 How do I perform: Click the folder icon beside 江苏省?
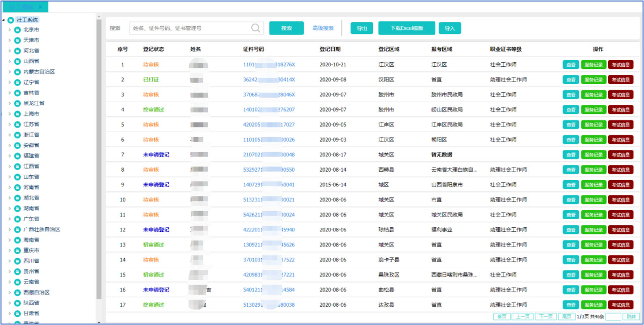(x=18, y=125)
